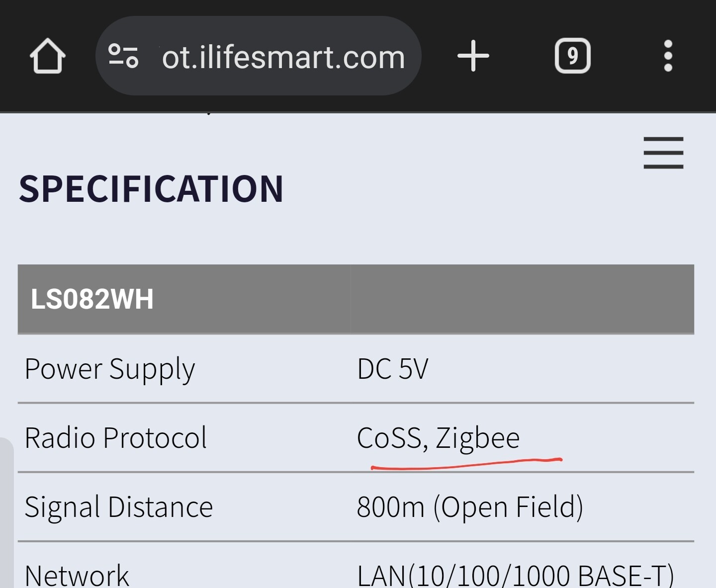Open site settings icon in address bar
Screen dimensions: 716x588
pyautogui.click(x=123, y=56)
